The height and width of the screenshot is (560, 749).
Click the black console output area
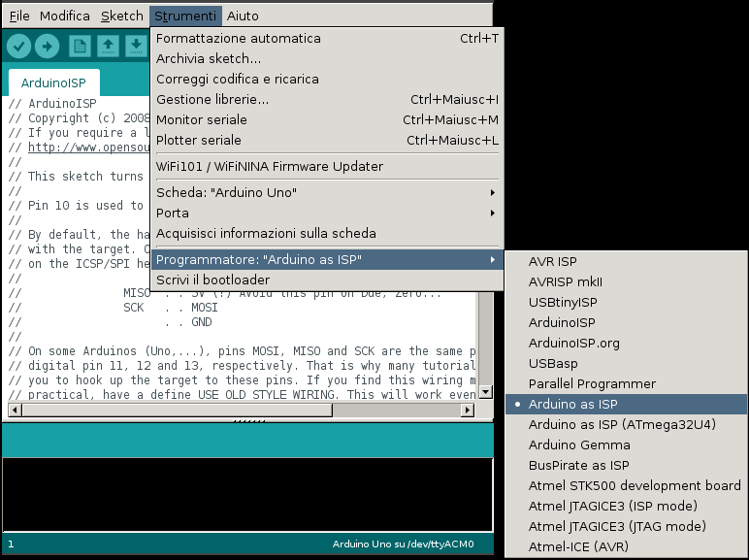point(247,495)
